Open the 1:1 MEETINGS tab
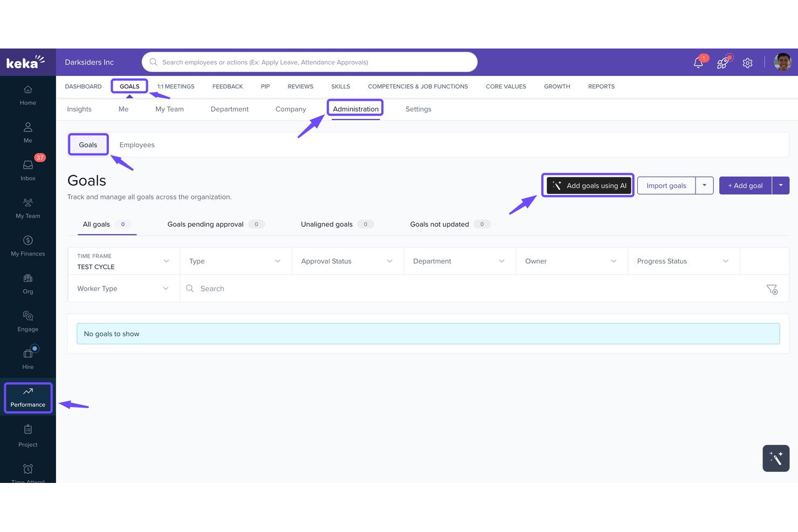This screenshot has width=798, height=532. [176, 86]
